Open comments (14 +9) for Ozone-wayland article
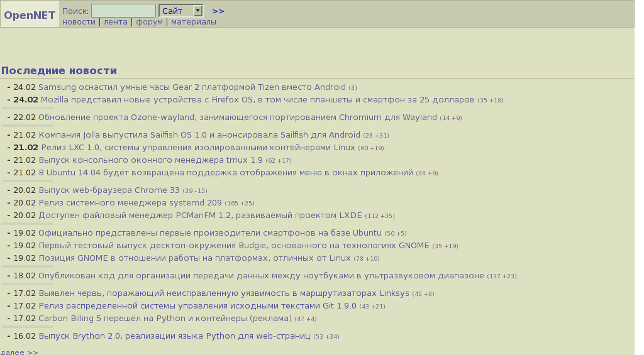644x355 pixels. coord(451,118)
